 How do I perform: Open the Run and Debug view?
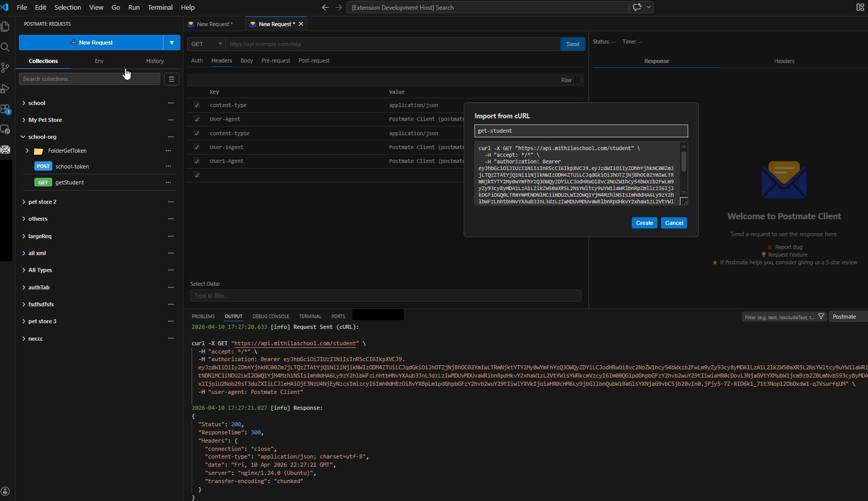point(6,88)
